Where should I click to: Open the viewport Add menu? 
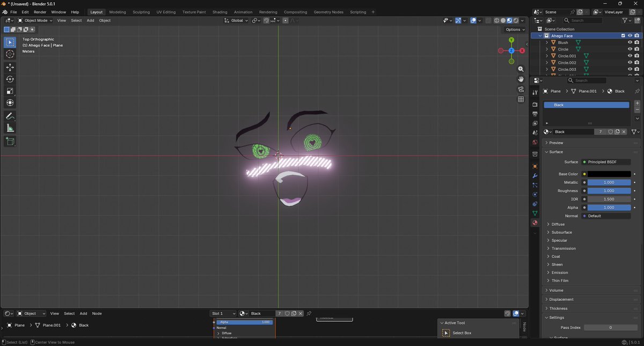click(x=90, y=20)
